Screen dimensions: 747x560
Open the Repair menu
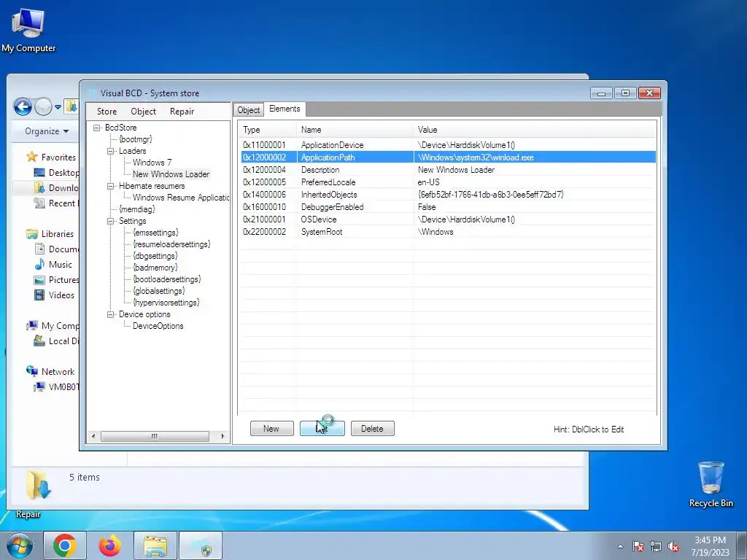click(182, 112)
